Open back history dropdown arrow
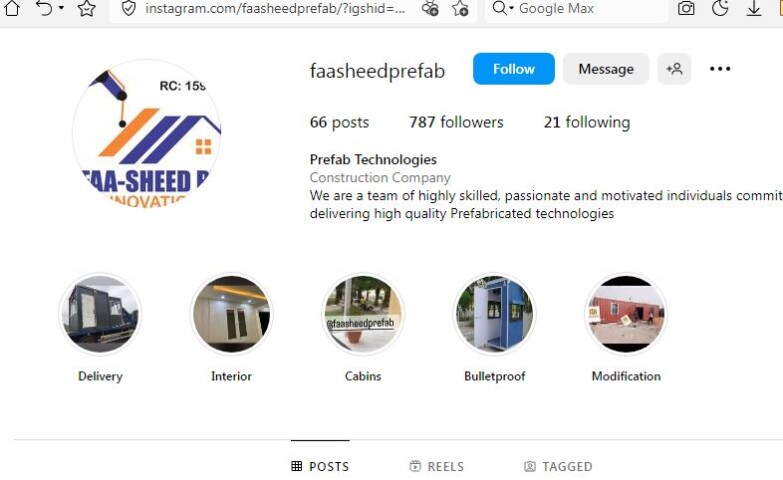783x480 pixels. coord(61,7)
